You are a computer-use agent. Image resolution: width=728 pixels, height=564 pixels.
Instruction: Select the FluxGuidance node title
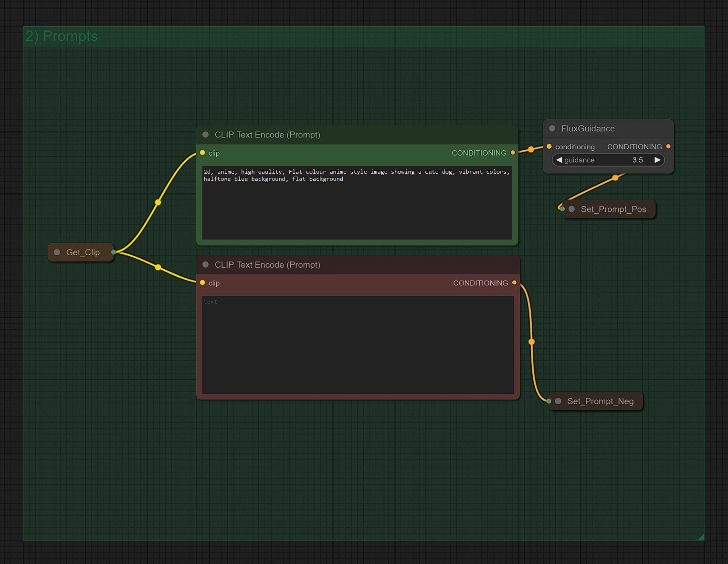pyautogui.click(x=588, y=128)
